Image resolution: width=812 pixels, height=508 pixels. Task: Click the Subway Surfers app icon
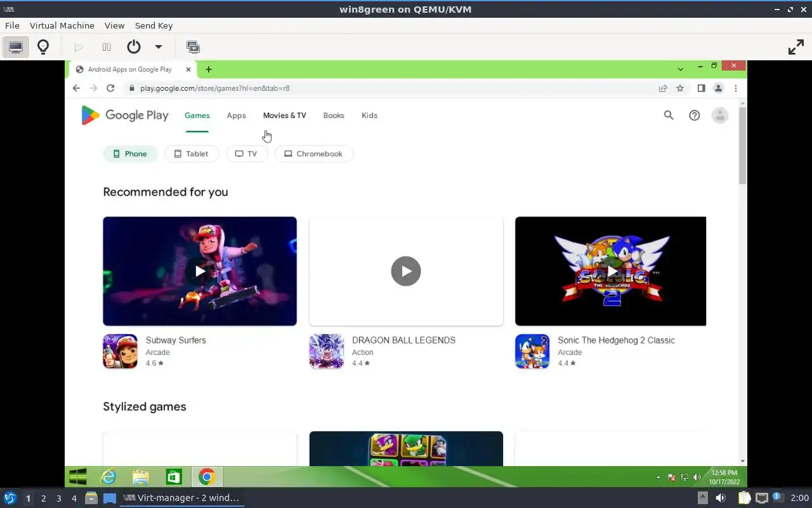(120, 351)
